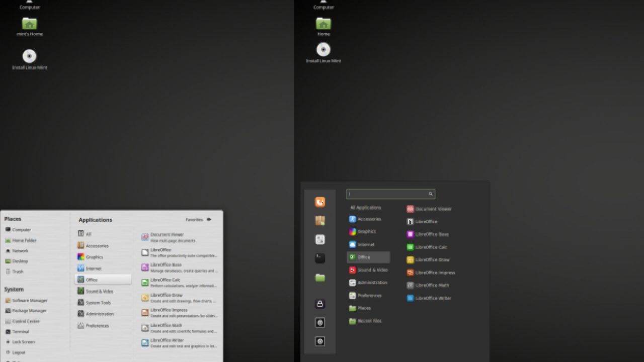Launch LibreOffice Calc from the dark menu
Image resolution: width=644 pixels, height=362 pixels.
coord(427,247)
